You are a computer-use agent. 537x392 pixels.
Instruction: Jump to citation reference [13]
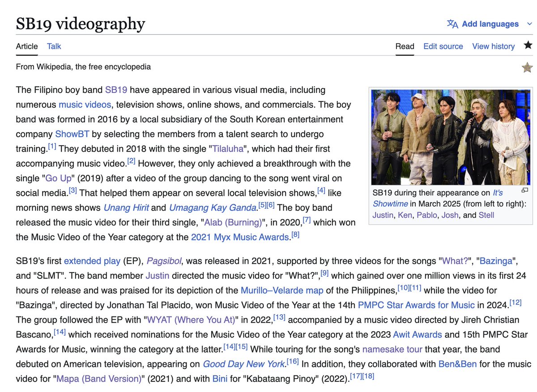pyautogui.click(x=279, y=317)
